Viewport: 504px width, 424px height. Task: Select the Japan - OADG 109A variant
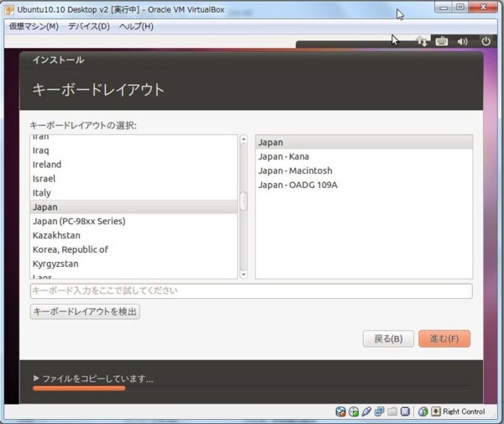364,185
